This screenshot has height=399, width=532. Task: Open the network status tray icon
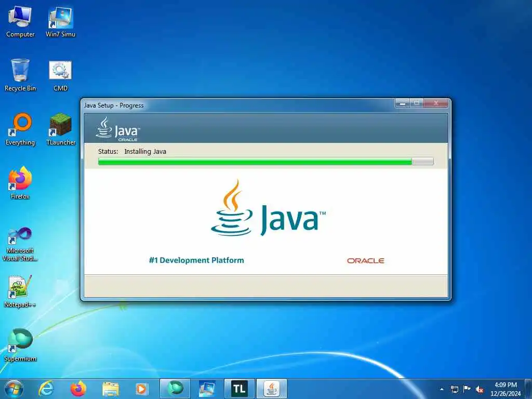pyautogui.click(x=454, y=389)
